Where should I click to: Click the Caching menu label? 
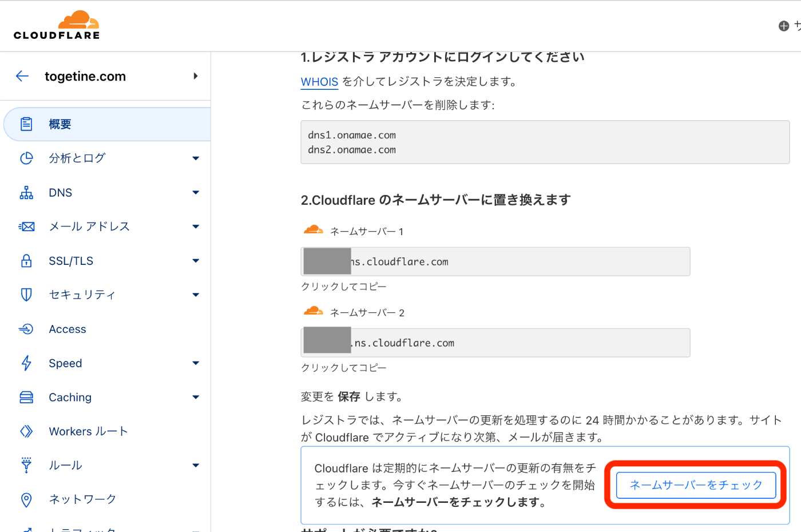(70, 397)
